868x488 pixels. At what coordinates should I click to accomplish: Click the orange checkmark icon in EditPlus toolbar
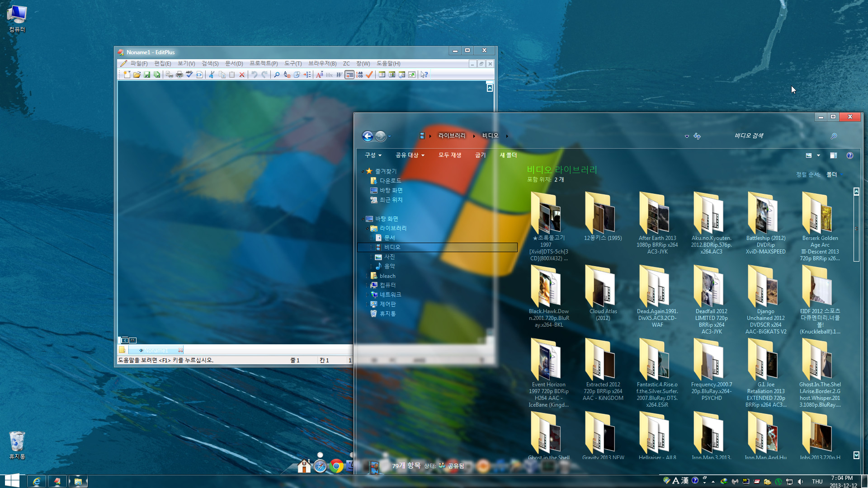click(x=369, y=75)
